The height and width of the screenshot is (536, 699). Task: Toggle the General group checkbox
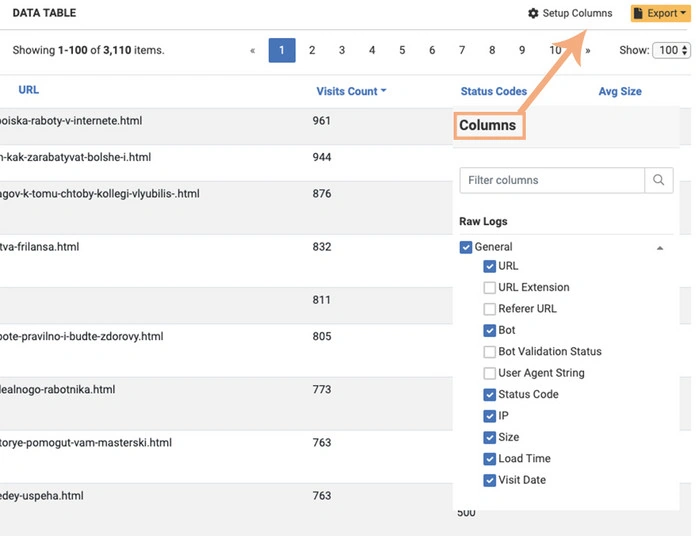click(x=466, y=247)
